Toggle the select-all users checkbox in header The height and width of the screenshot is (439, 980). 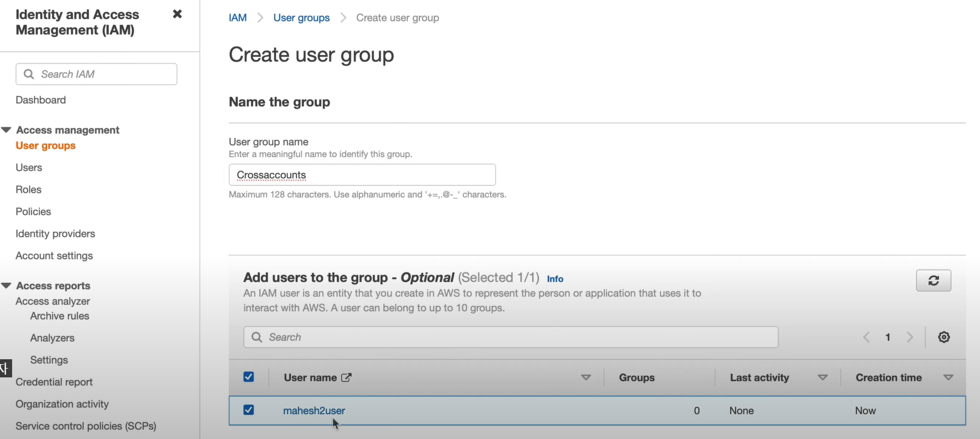tap(248, 377)
